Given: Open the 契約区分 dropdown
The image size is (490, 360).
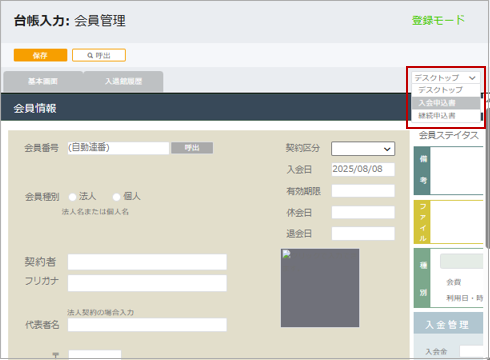Looking at the screenshot, I should pos(363,149).
